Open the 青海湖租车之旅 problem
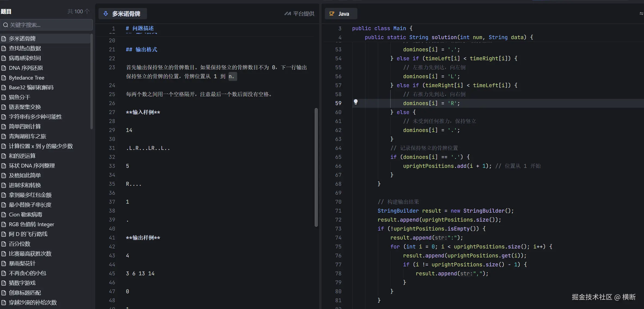This screenshot has width=644, height=309. (27, 136)
